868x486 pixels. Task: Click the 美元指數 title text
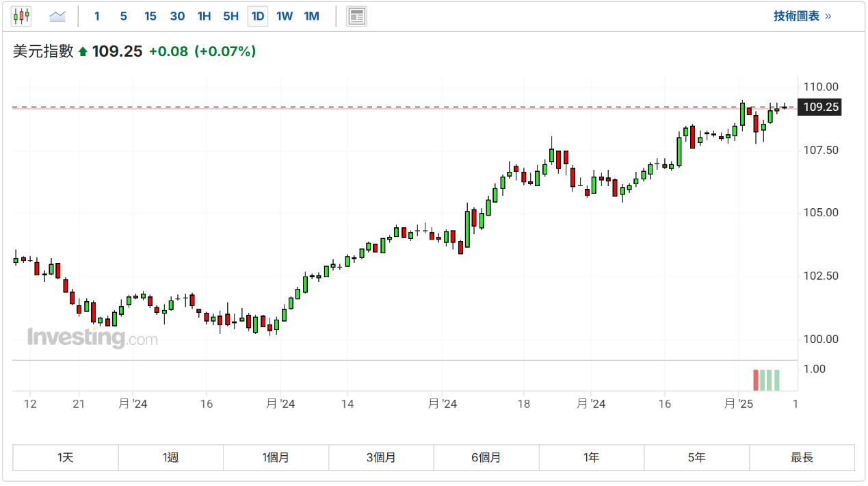pyautogui.click(x=43, y=51)
